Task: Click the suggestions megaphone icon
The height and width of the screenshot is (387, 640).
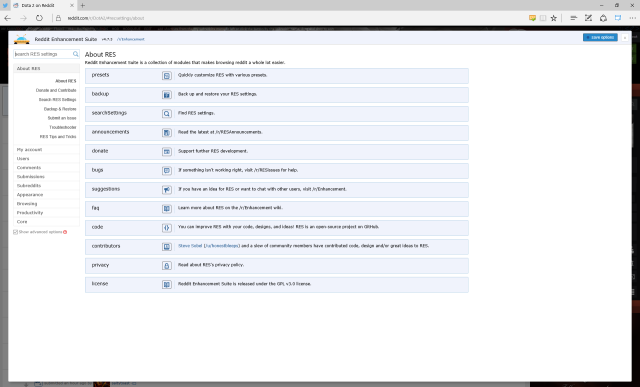Action: pyautogui.click(x=167, y=189)
